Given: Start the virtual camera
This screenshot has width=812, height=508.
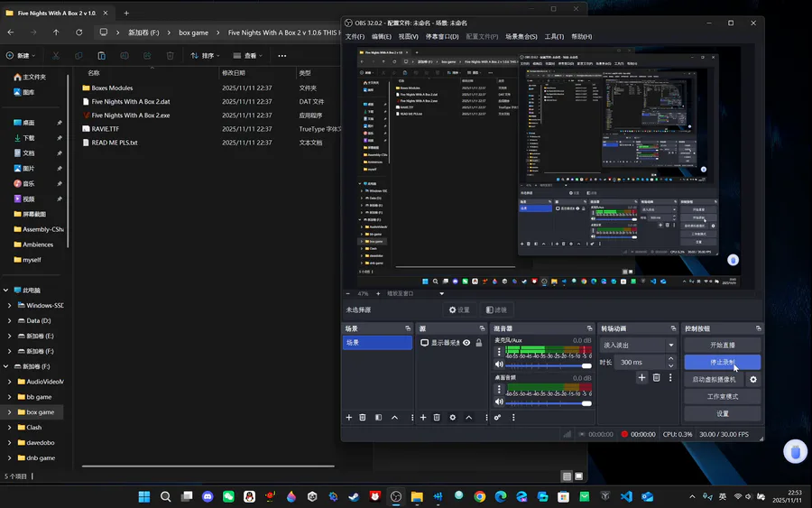Looking at the screenshot, I should click(715, 380).
